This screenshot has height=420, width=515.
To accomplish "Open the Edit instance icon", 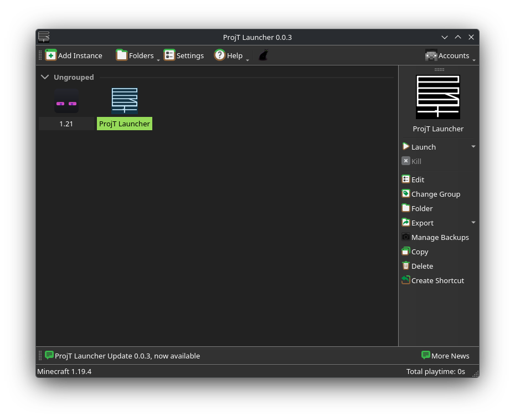I will click(406, 179).
